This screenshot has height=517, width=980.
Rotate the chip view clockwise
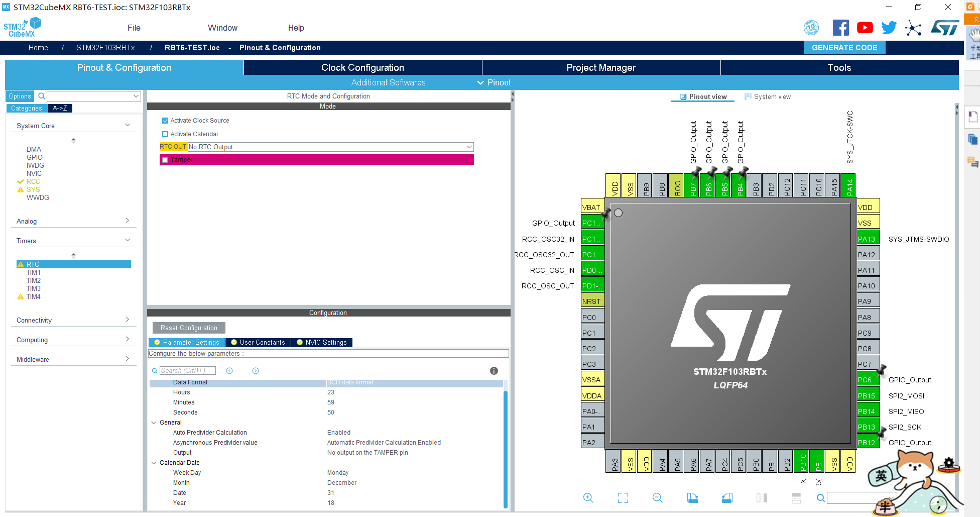692,498
